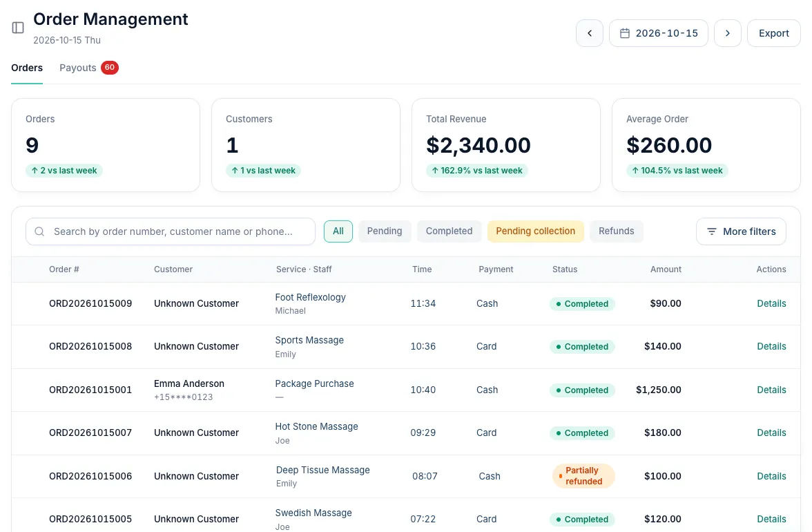Screen dimensions: 812x532
Task: Click the 162.9% vs last week badge
Action: pos(477,171)
